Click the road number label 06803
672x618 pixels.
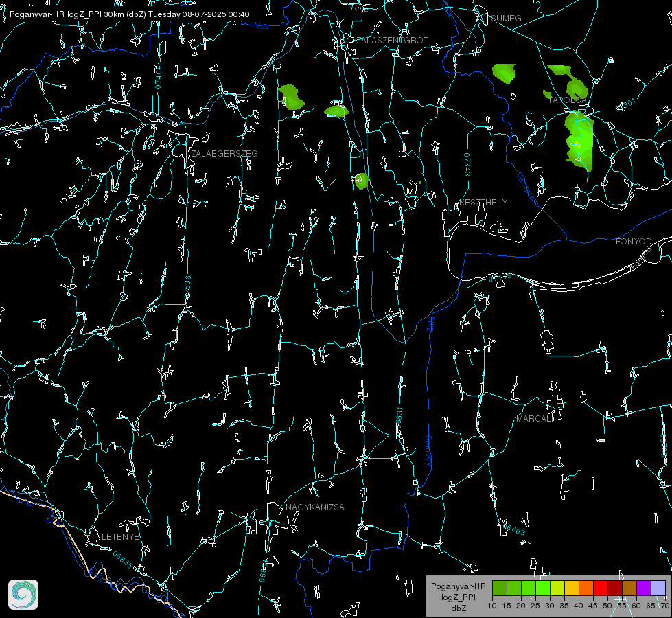pyautogui.click(x=514, y=529)
